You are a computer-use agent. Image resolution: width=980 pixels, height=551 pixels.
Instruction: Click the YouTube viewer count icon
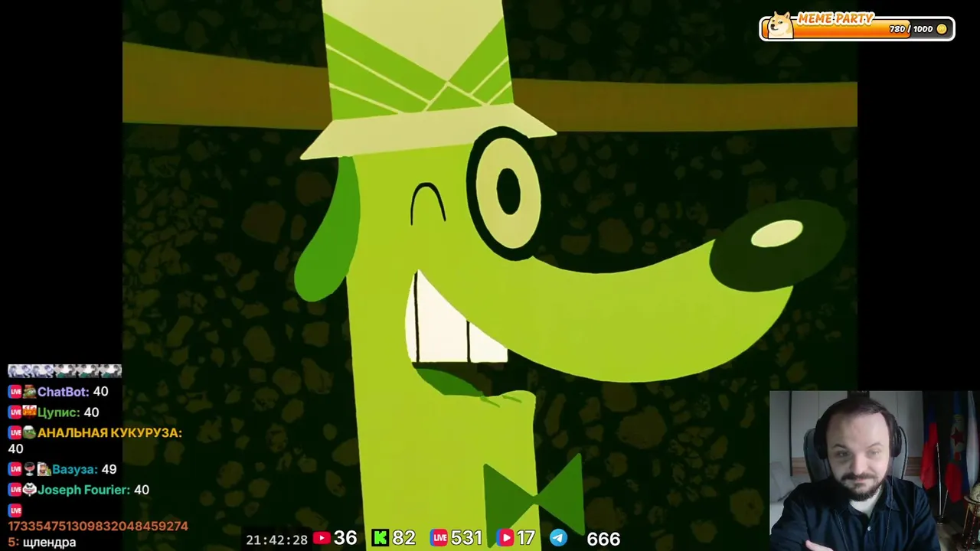pyautogui.click(x=322, y=539)
